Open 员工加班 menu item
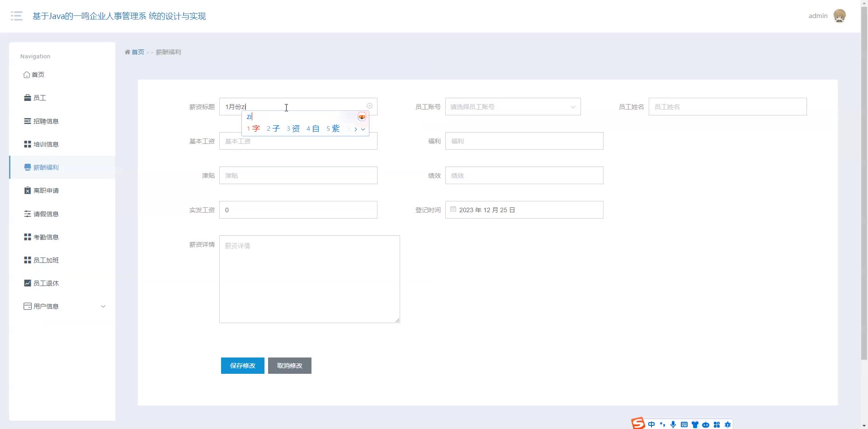Viewport: 868px width, 429px height. pyautogui.click(x=62, y=260)
